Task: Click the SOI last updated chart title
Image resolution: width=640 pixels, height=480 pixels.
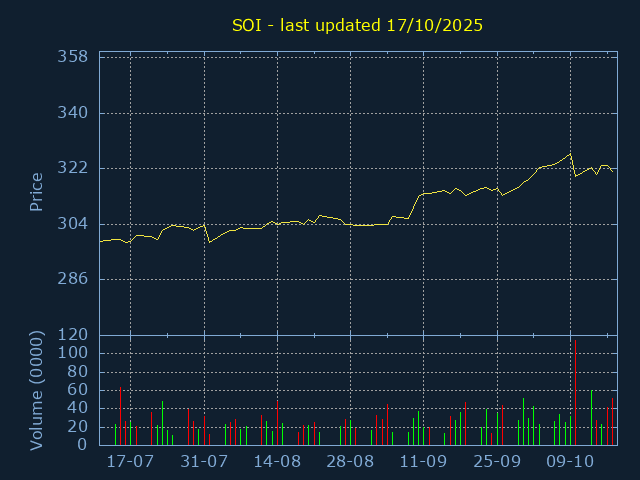Action: coord(357,26)
